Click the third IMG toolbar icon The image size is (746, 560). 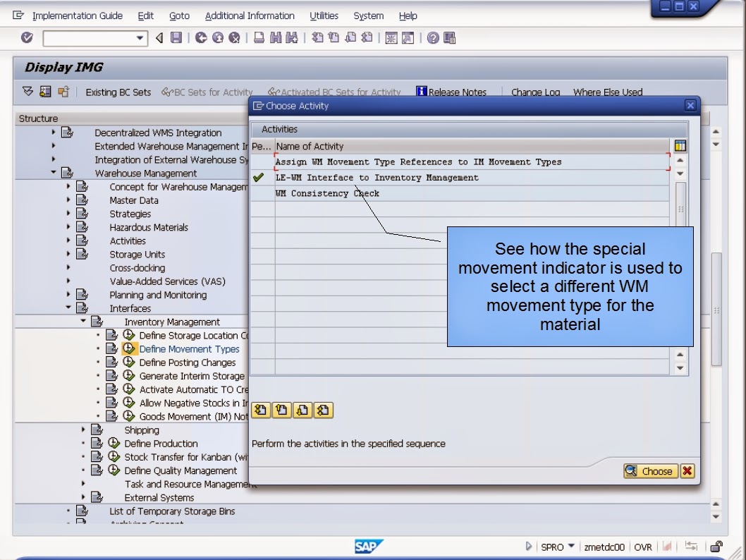63,92
